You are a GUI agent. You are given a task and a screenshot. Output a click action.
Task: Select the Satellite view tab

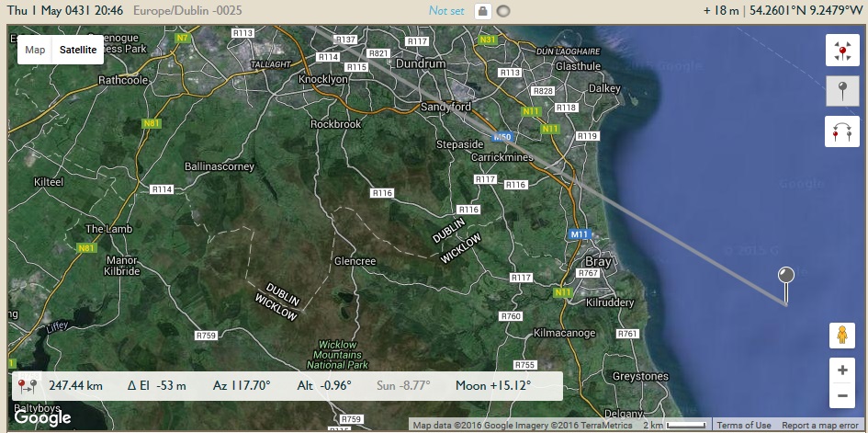pos(78,50)
